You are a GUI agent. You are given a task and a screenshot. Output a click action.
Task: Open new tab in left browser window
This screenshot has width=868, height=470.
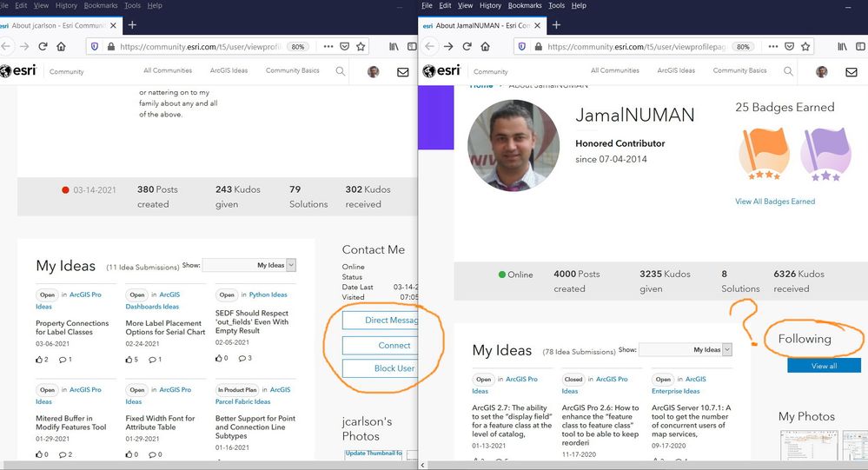[132, 25]
